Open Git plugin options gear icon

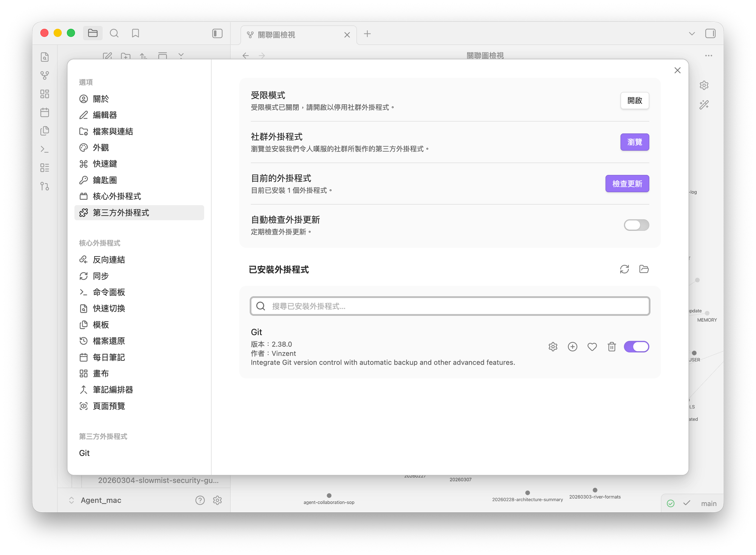pos(553,347)
